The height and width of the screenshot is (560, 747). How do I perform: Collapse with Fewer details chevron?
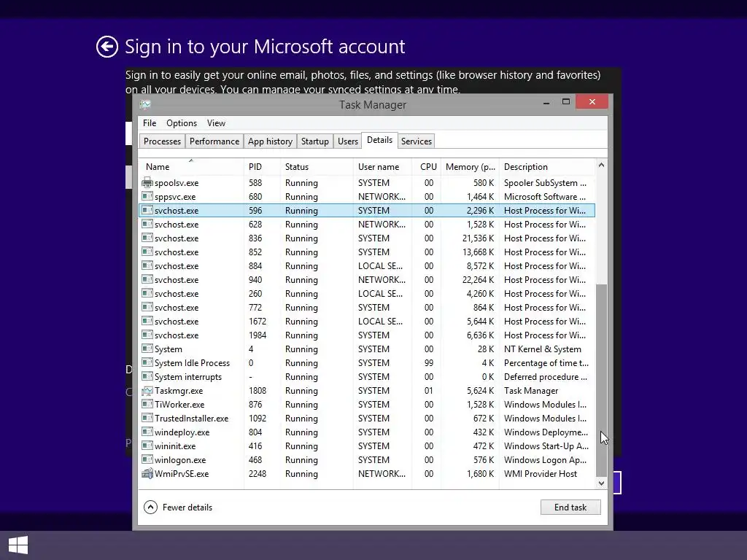[150, 507]
